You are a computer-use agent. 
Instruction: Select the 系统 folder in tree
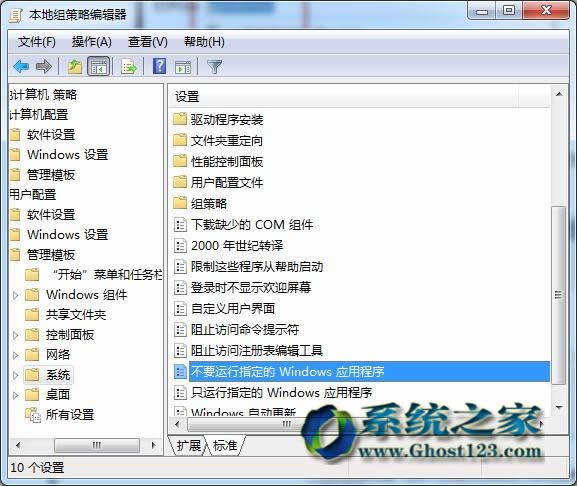(x=58, y=375)
